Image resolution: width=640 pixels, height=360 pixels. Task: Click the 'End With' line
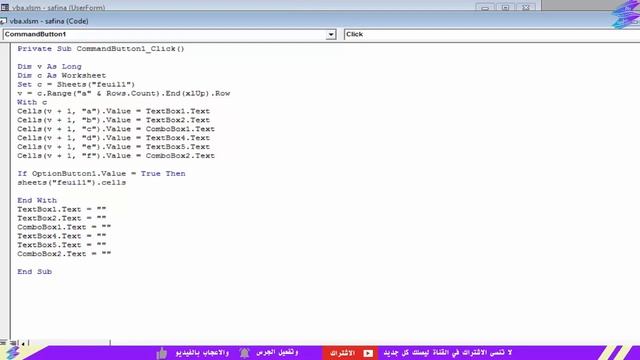(x=37, y=200)
